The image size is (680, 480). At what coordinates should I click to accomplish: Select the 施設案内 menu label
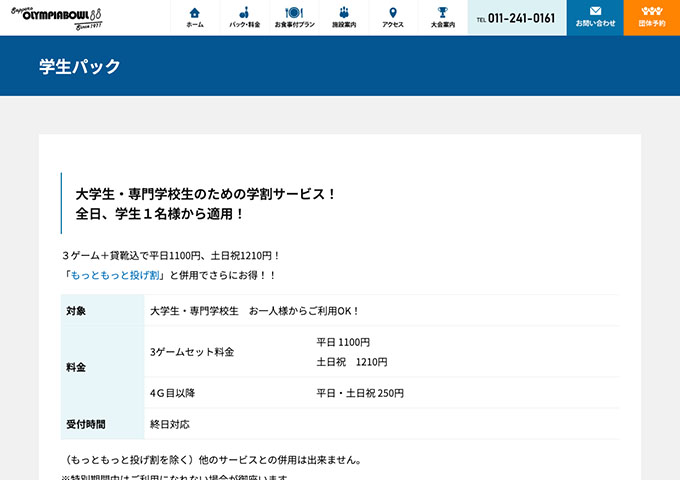344,25
